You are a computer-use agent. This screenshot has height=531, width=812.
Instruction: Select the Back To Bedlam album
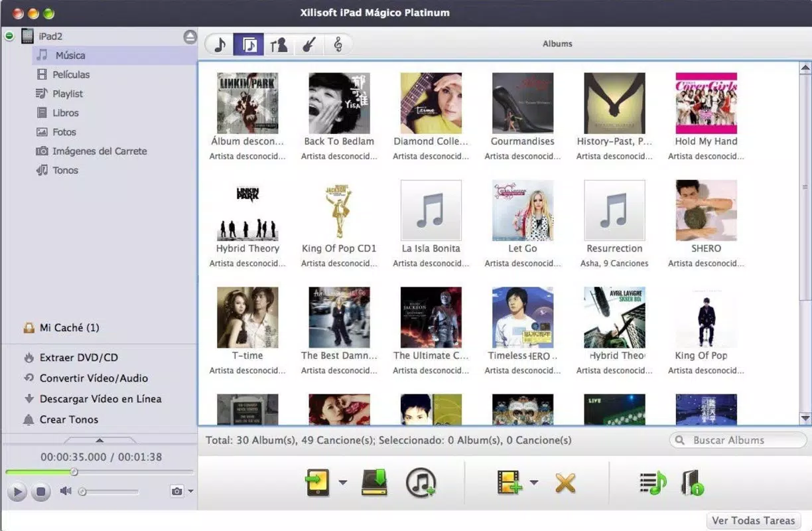(x=339, y=103)
